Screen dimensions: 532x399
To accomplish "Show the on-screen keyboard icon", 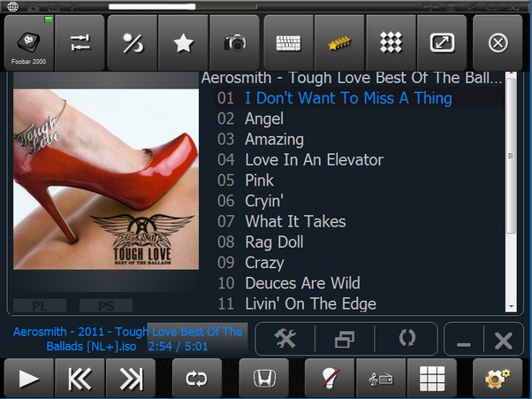I will click(x=288, y=43).
